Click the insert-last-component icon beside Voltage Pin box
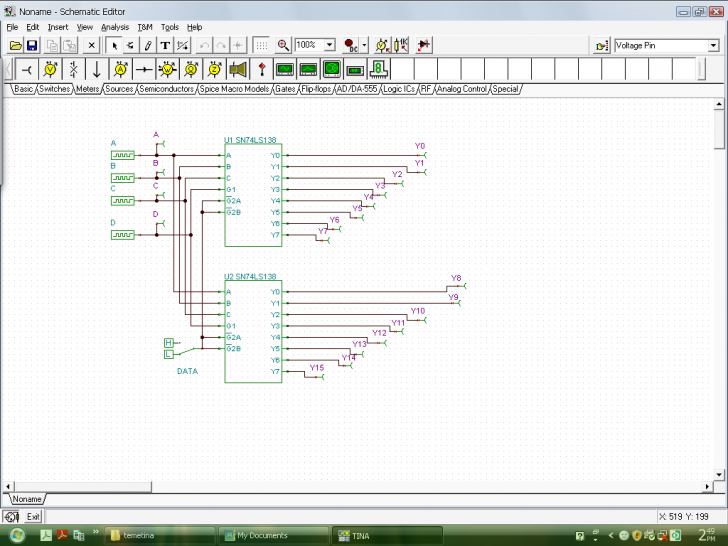Image resolution: width=728 pixels, height=546 pixels. click(x=602, y=46)
